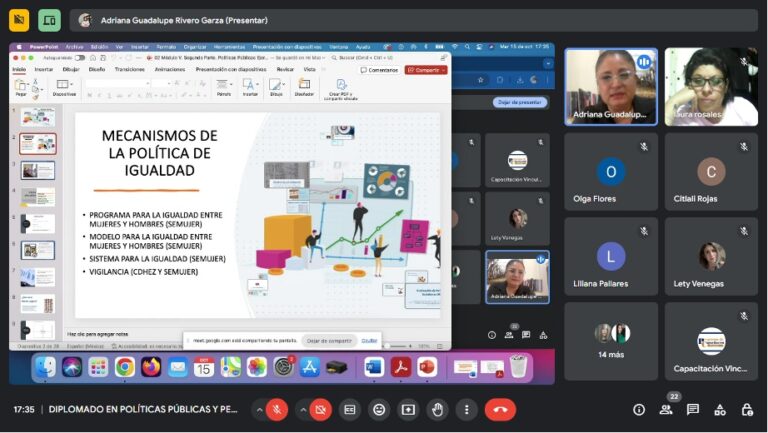
Task: Open the Diseño ribbon tab
Action: coord(97,70)
